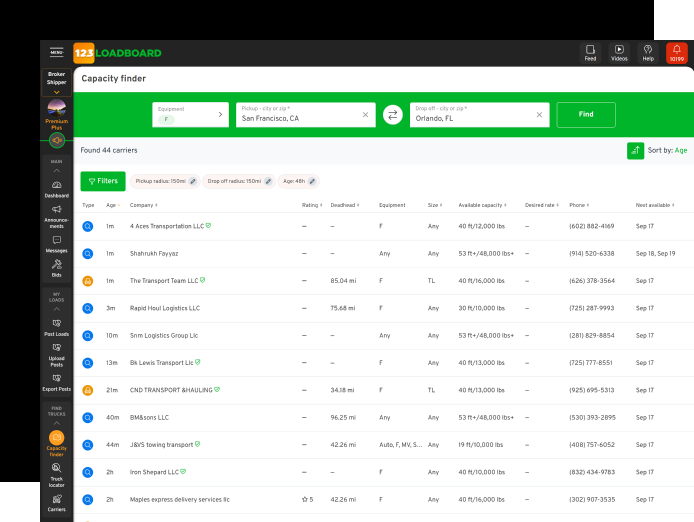The width and height of the screenshot is (694, 522).
Task: Change the Sort by Age option
Action: [681, 151]
